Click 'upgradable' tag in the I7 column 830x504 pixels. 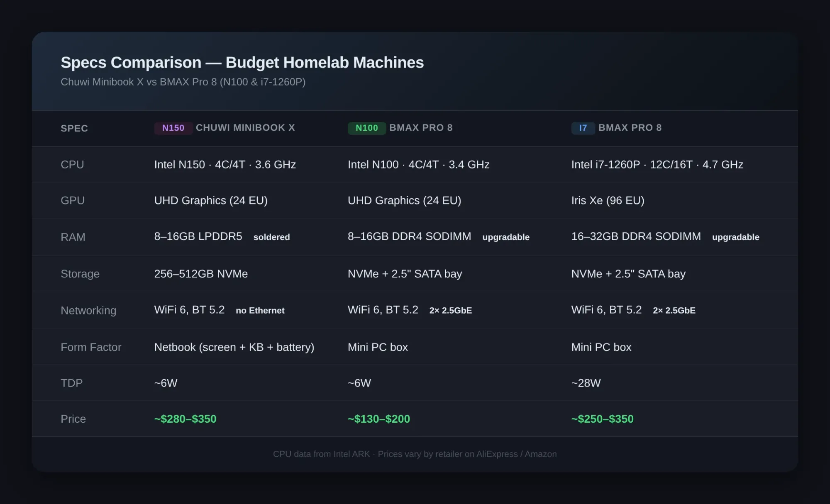click(736, 237)
